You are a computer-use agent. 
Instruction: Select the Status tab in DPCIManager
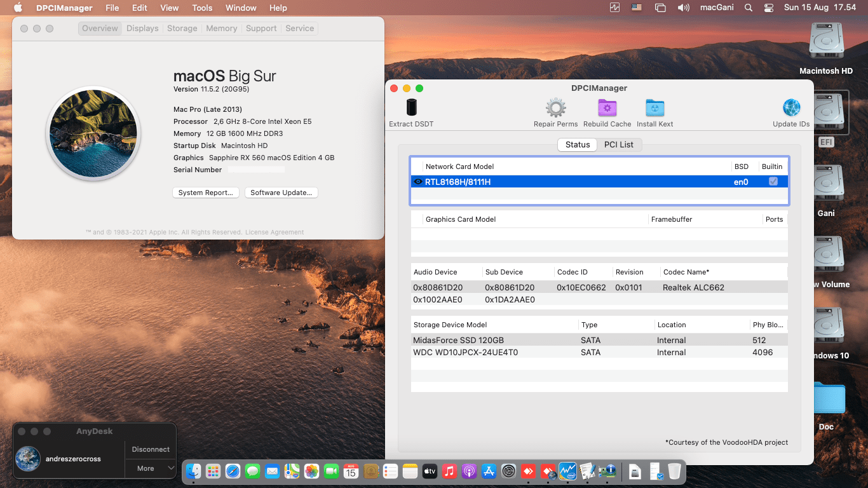click(x=578, y=144)
